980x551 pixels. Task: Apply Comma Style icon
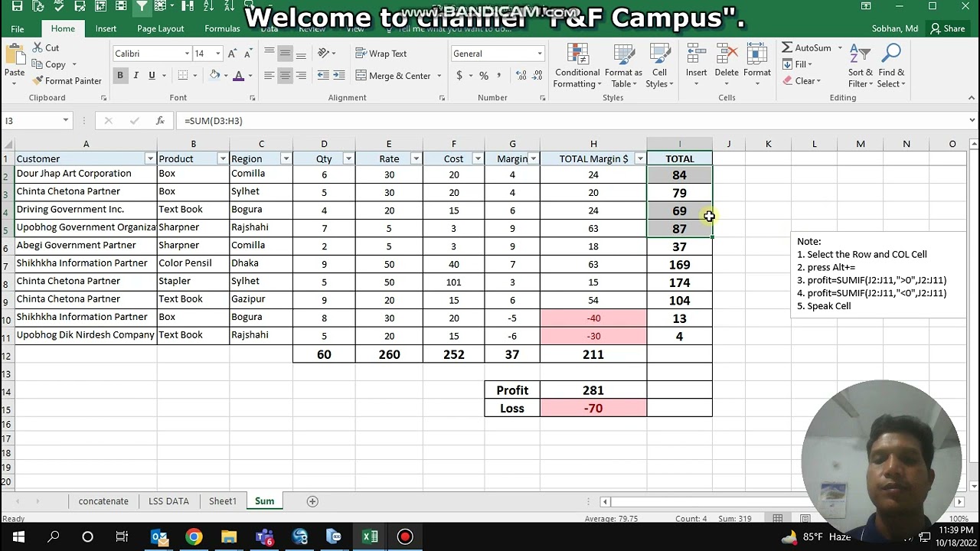pyautogui.click(x=499, y=75)
